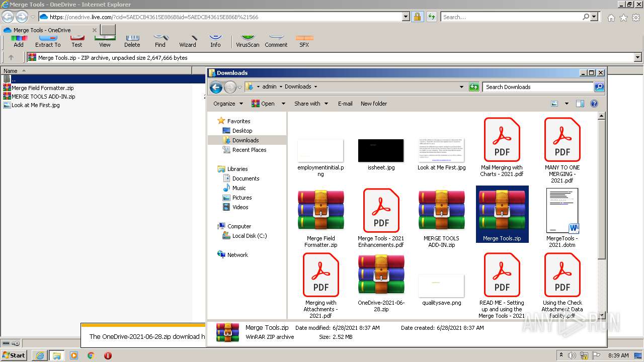The width and height of the screenshot is (644, 362).
Task: Click the WinRAR SFX icon
Action: pyautogui.click(x=304, y=40)
